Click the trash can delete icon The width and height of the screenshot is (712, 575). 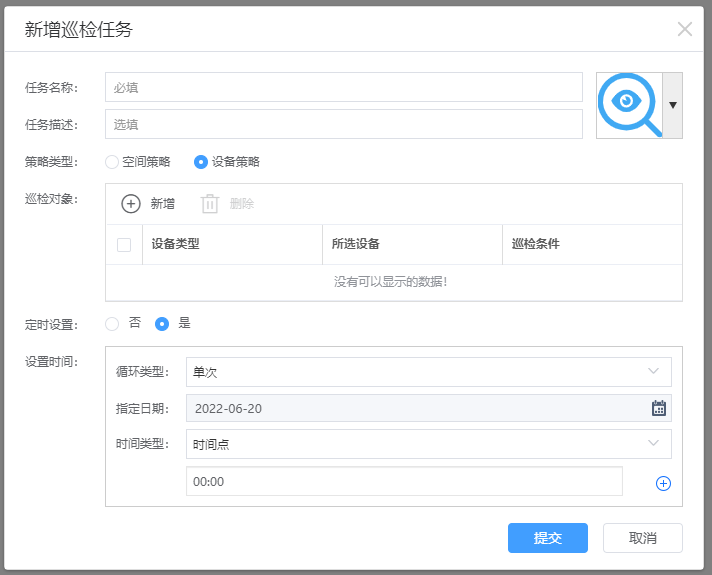coord(210,203)
